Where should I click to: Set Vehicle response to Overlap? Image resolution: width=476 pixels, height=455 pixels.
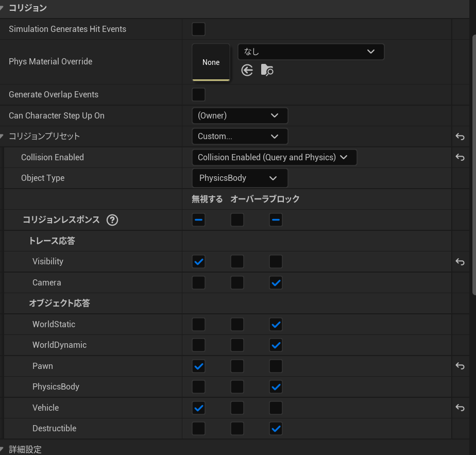(237, 408)
